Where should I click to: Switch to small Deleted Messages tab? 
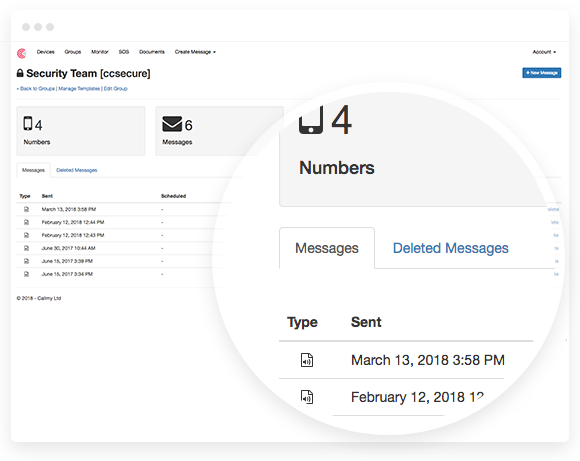click(77, 170)
